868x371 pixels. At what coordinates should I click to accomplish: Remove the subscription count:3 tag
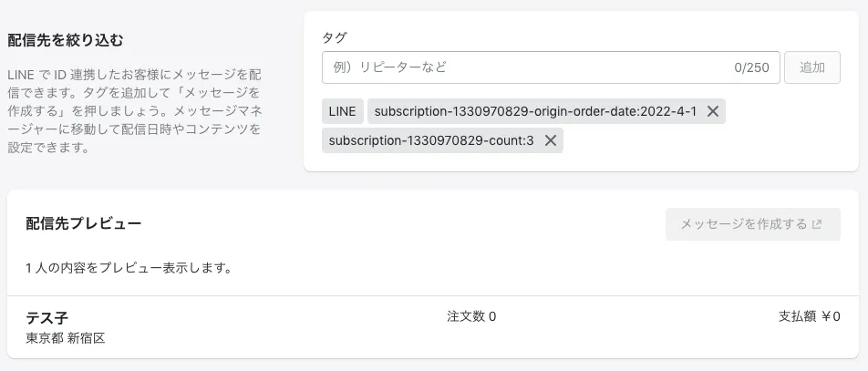551,140
